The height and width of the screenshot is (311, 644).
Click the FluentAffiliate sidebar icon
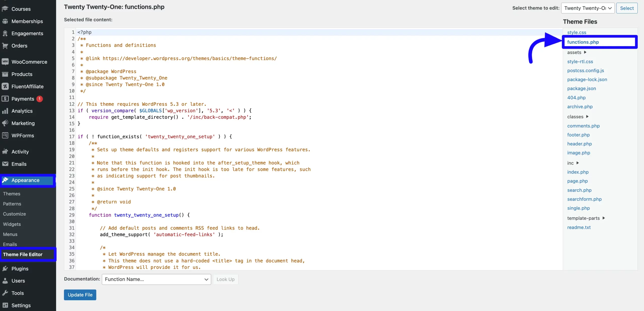coord(6,86)
